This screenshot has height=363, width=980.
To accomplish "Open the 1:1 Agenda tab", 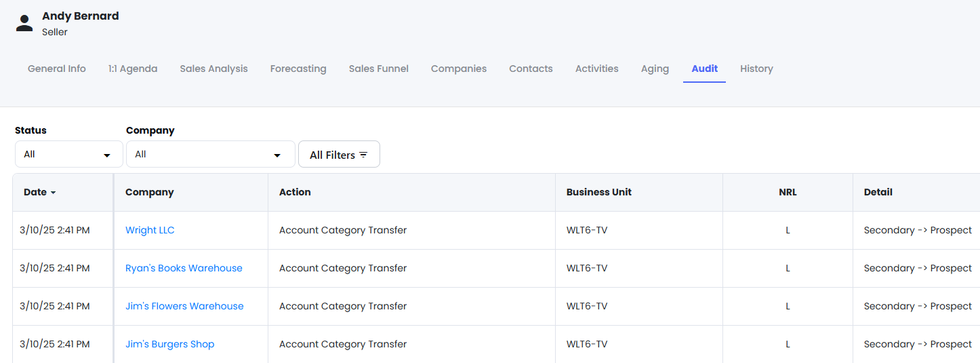I will (x=133, y=69).
